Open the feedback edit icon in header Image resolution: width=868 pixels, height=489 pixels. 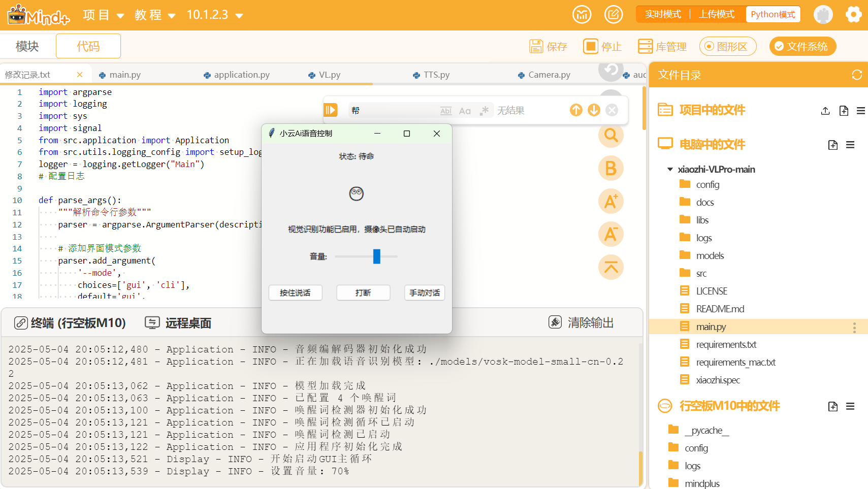click(x=614, y=14)
